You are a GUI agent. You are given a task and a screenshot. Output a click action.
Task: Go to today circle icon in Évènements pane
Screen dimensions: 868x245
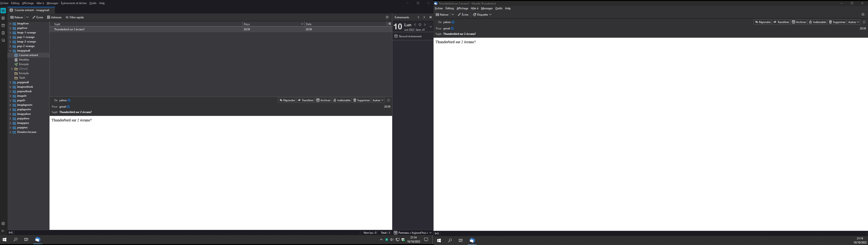420,25
